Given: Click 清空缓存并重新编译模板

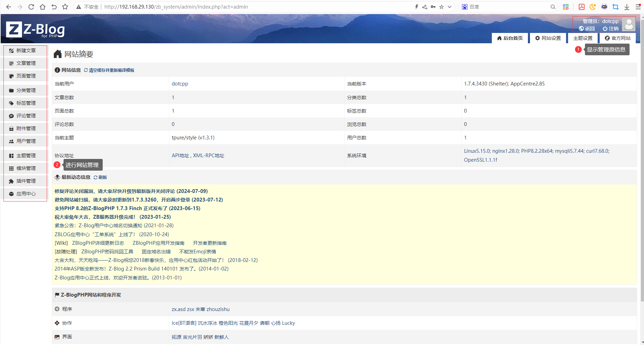Looking at the screenshot, I should [109, 70].
